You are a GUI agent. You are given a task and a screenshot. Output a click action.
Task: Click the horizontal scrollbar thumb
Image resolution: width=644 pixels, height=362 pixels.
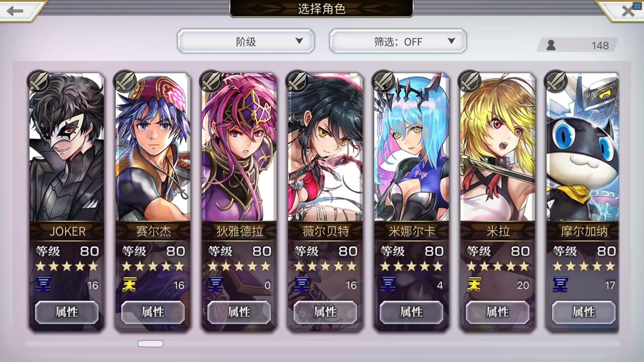151,344
